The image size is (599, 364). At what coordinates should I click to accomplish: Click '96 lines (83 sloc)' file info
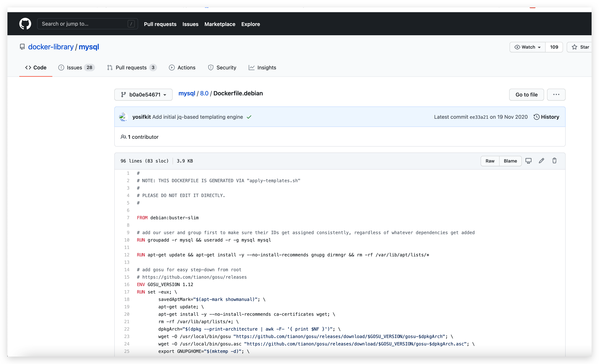144,161
